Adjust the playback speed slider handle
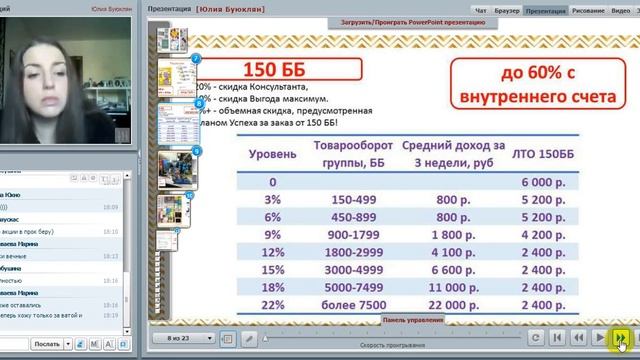The width and height of the screenshot is (640, 360). (266, 338)
